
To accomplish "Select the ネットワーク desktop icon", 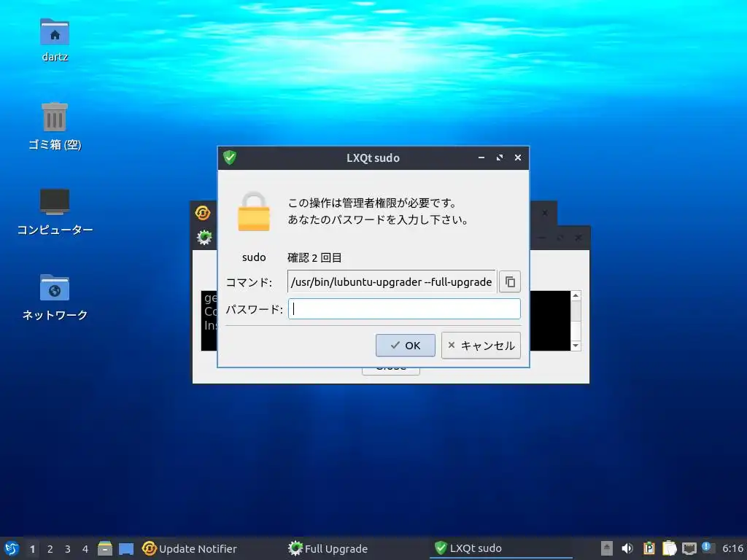I will [x=55, y=297].
